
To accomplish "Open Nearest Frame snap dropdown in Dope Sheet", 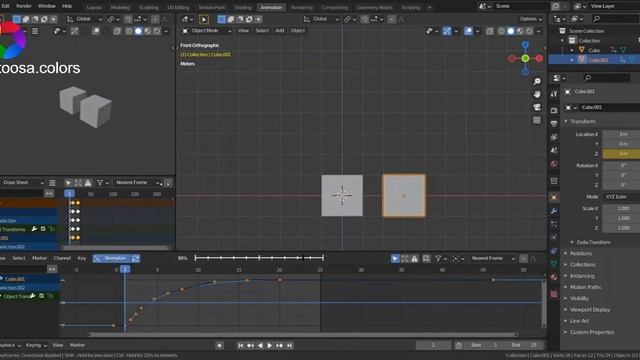I will (x=137, y=183).
